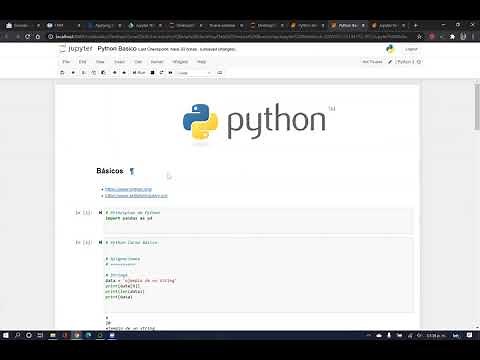This screenshot has width=480, height=360.
Task: Open the cell type dropdown
Action: click(x=194, y=73)
